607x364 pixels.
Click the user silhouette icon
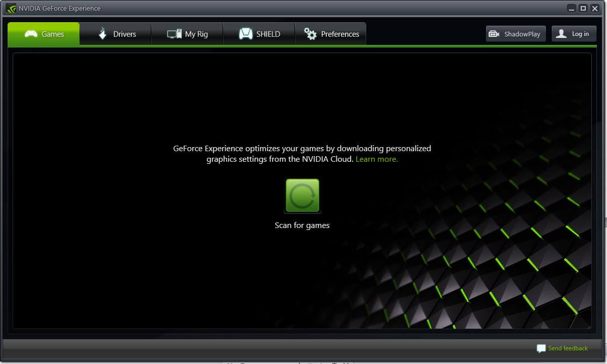tap(561, 34)
